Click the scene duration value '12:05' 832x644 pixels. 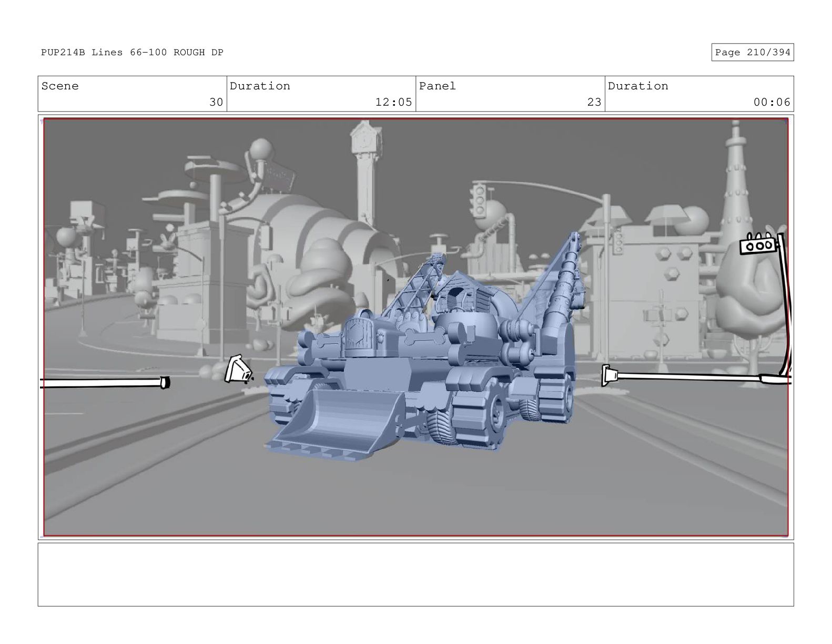click(393, 102)
